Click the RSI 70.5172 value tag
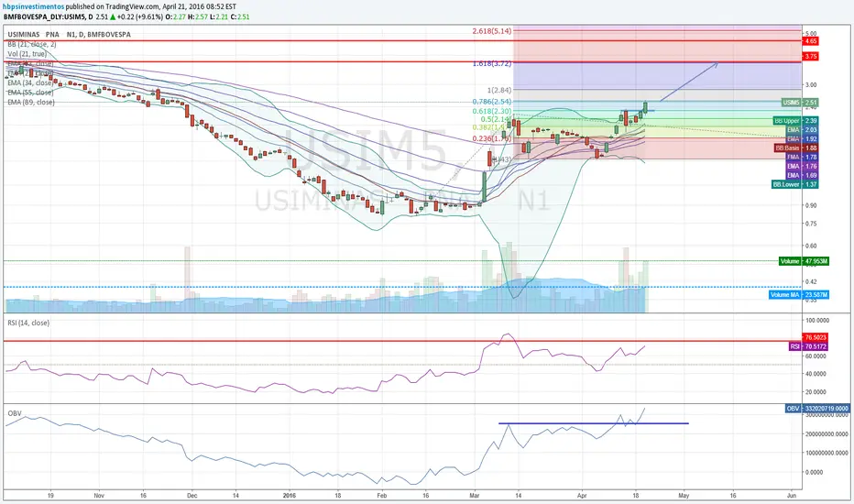This screenshot has width=854, height=504. point(808,346)
